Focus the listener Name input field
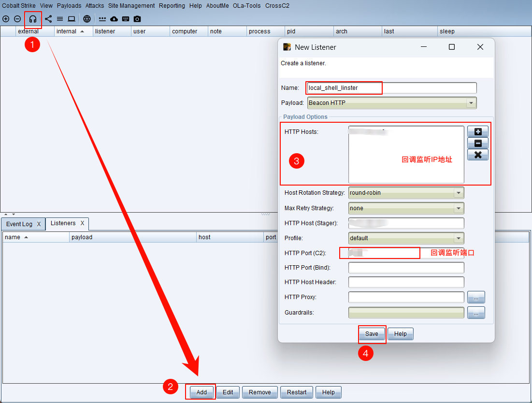 pos(392,88)
